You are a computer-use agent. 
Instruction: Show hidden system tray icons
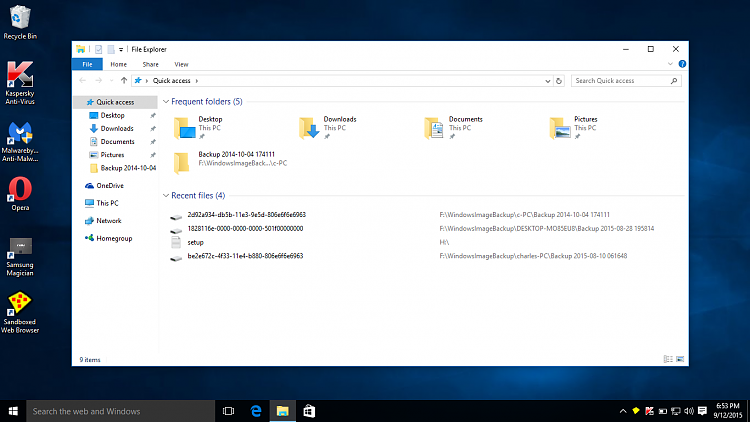(x=623, y=411)
